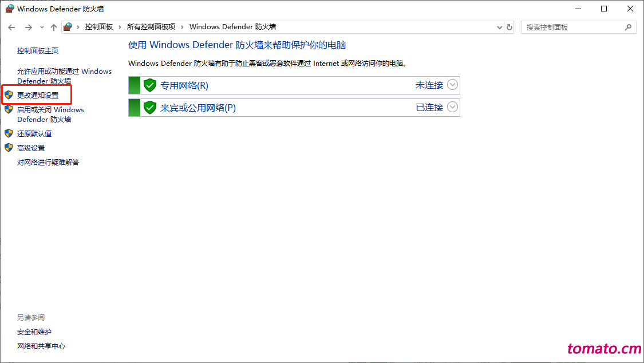644x363 pixels.
Task: Open 控制面板主页 link
Action: tap(38, 51)
